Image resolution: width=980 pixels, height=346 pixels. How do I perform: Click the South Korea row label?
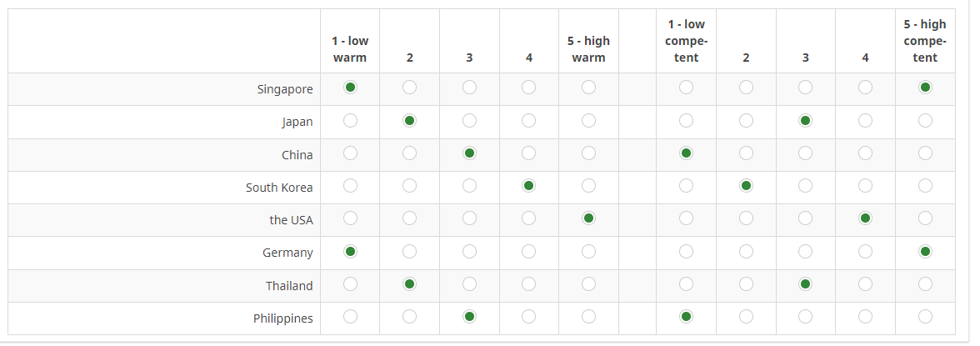click(x=279, y=187)
